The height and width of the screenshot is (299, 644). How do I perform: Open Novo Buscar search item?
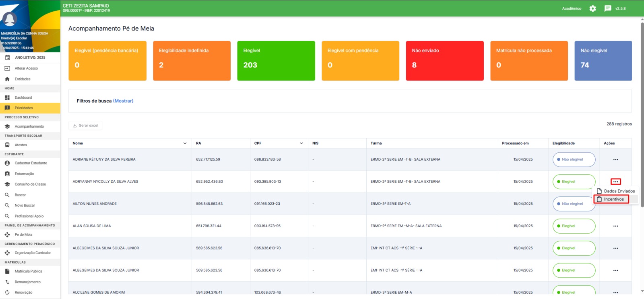tap(25, 205)
